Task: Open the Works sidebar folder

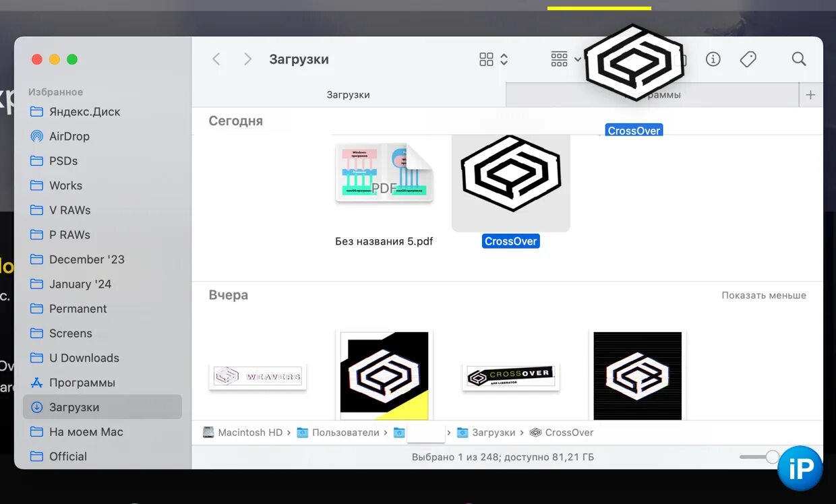Action: point(102,185)
